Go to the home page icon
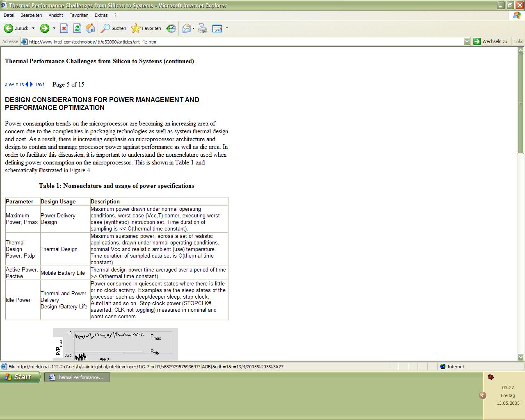Screen dimensions: 525x420 click(90, 28)
